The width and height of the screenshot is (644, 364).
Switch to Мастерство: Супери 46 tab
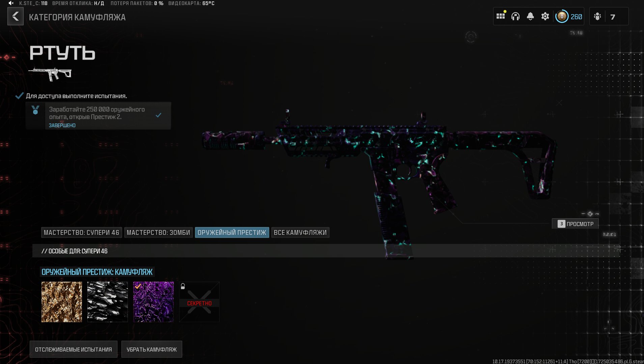[x=81, y=232]
